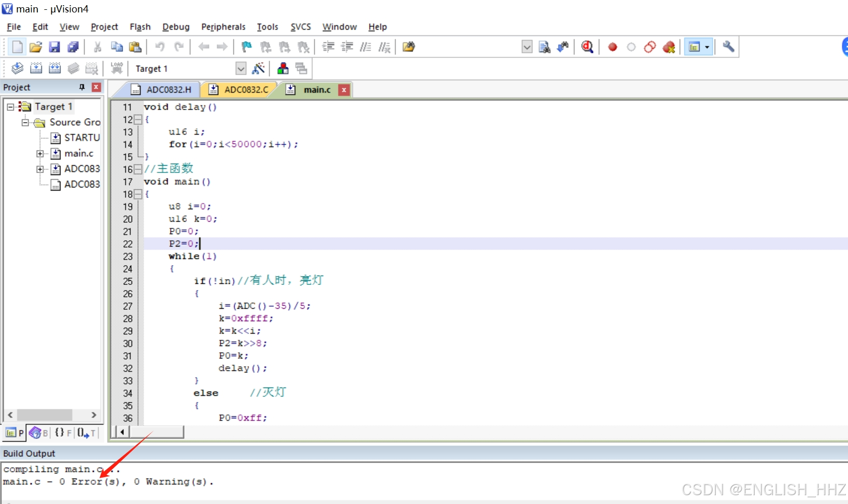Open the Debug menu
This screenshot has height=504, width=848.
[x=176, y=27]
